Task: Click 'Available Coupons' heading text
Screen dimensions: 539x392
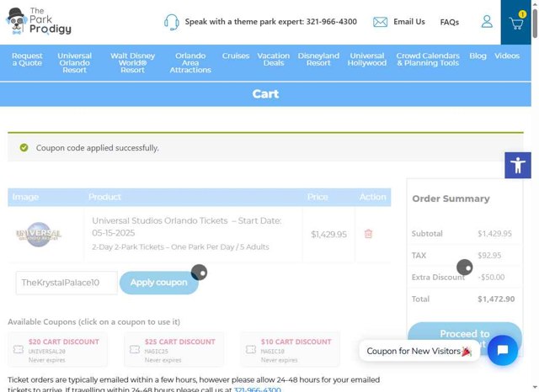Action: (93, 321)
